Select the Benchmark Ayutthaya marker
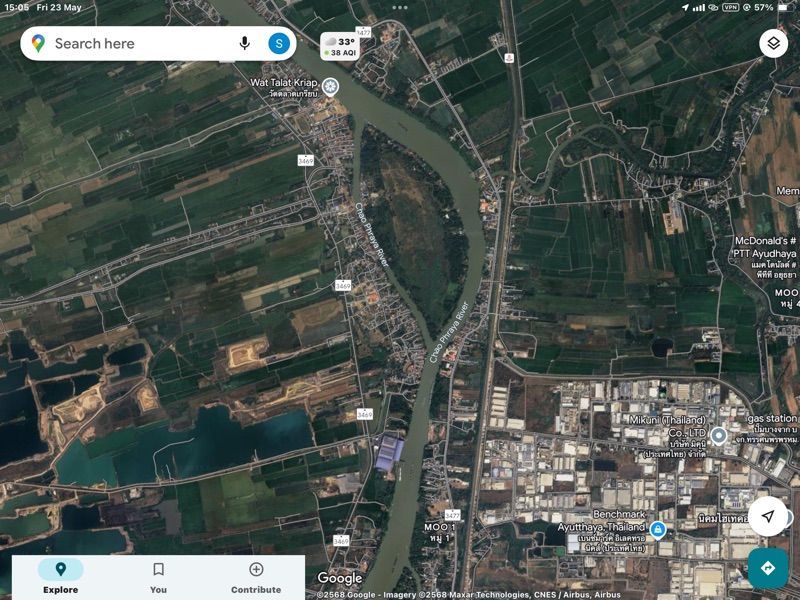The height and width of the screenshot is (600, 800). pos(657,529)
